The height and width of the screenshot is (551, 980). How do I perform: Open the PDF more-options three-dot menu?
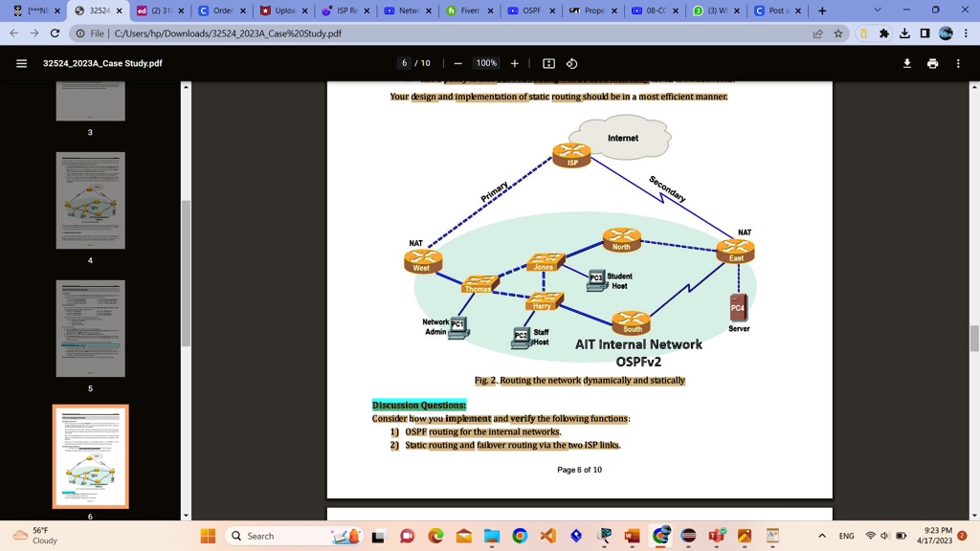958,63
